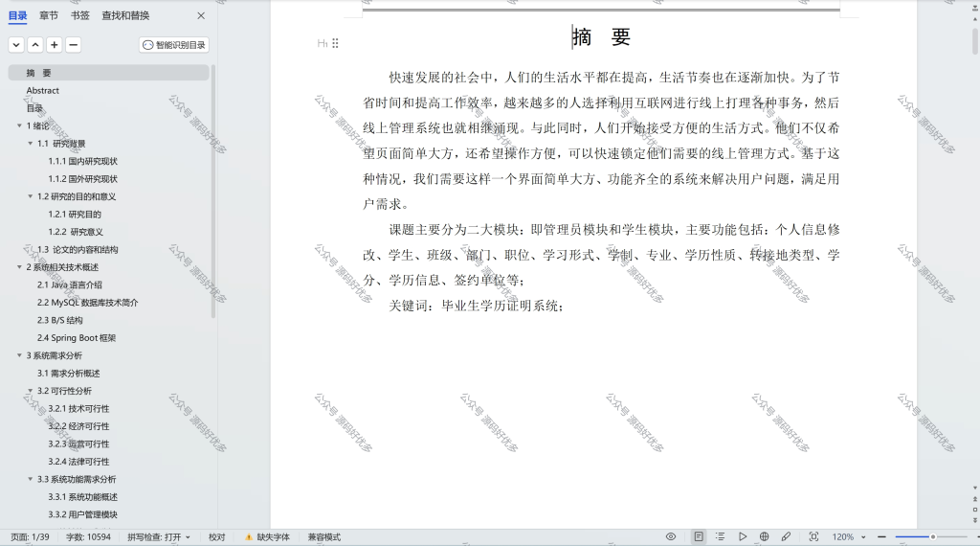The height and width of the screenshot is (546, 980).
Task: Select the page layout view icon
Action: (699, 536)
